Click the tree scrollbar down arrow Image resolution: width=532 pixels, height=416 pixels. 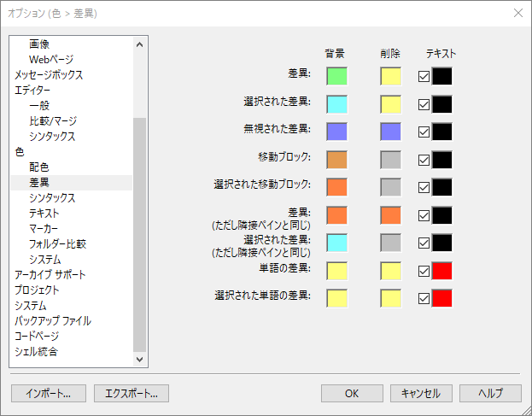click(139, 359)
